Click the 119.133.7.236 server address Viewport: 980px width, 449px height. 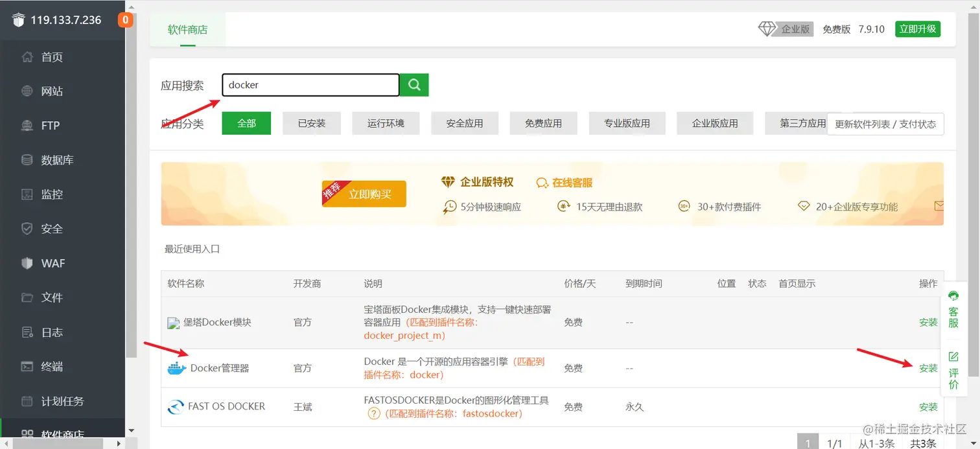click(66, 20)
